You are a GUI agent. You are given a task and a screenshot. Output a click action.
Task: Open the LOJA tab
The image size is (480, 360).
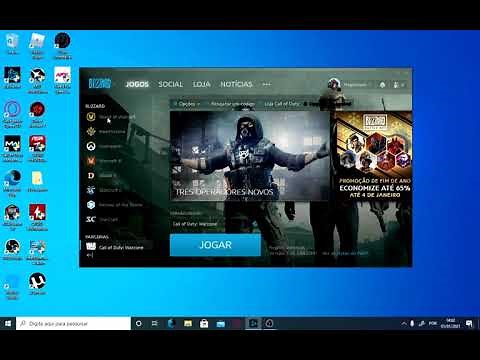[201, 84]
